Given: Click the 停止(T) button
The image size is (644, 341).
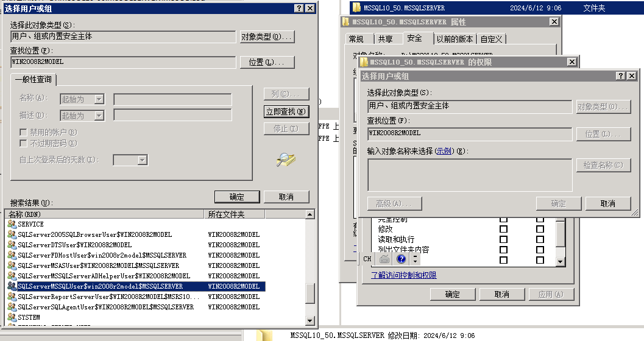Looking at the screenshot, I should click(286, 129).
